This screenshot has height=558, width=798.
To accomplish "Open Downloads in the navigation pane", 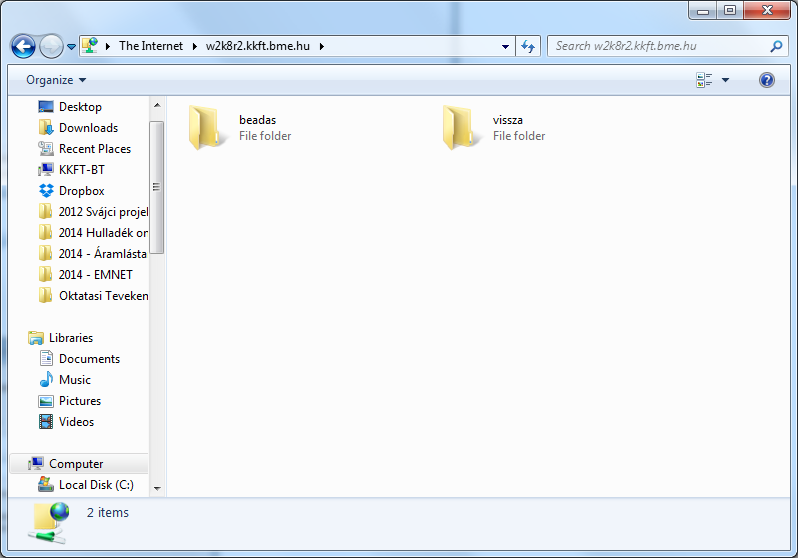I will tap(88, 128).
